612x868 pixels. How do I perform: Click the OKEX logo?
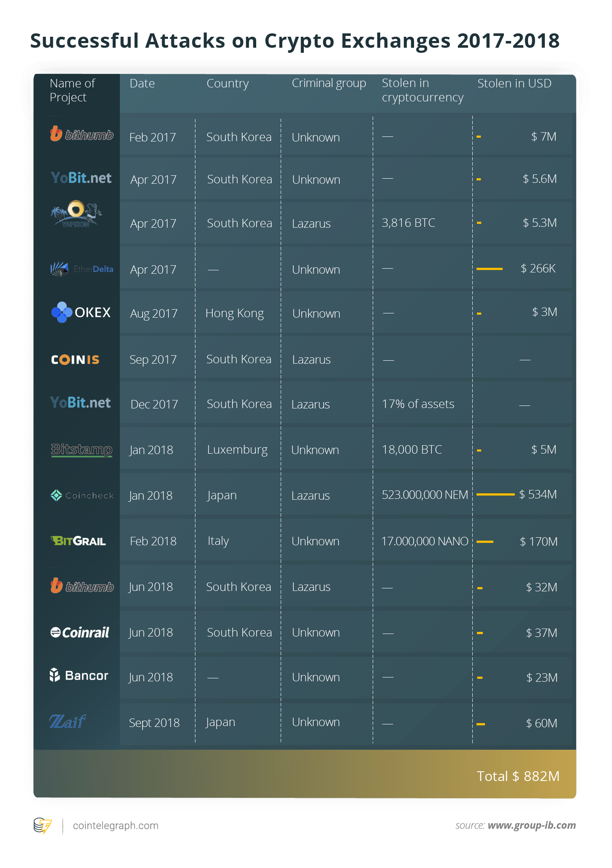click(81, 312)
